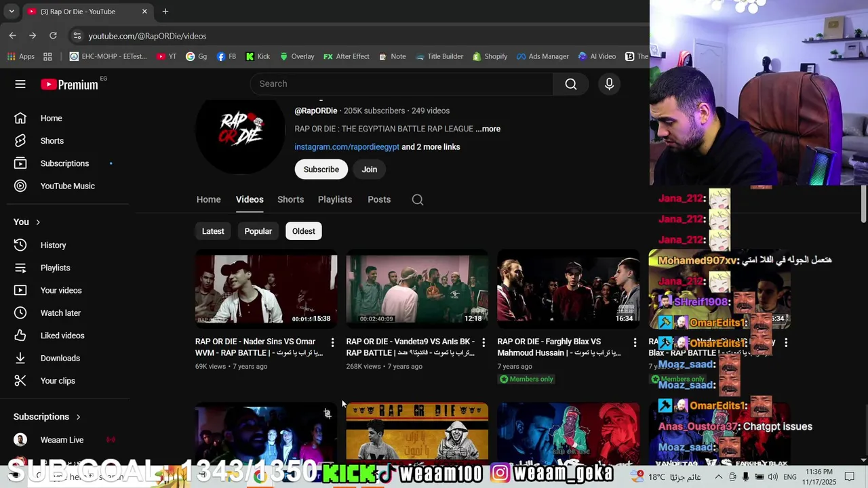Click the page vertical scrollbar

(x=863, y=205)
